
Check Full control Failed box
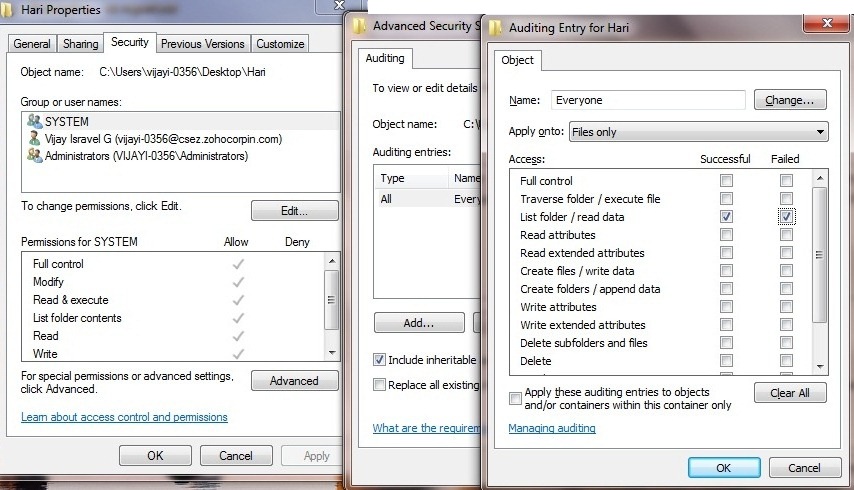[x=786, y=180]
